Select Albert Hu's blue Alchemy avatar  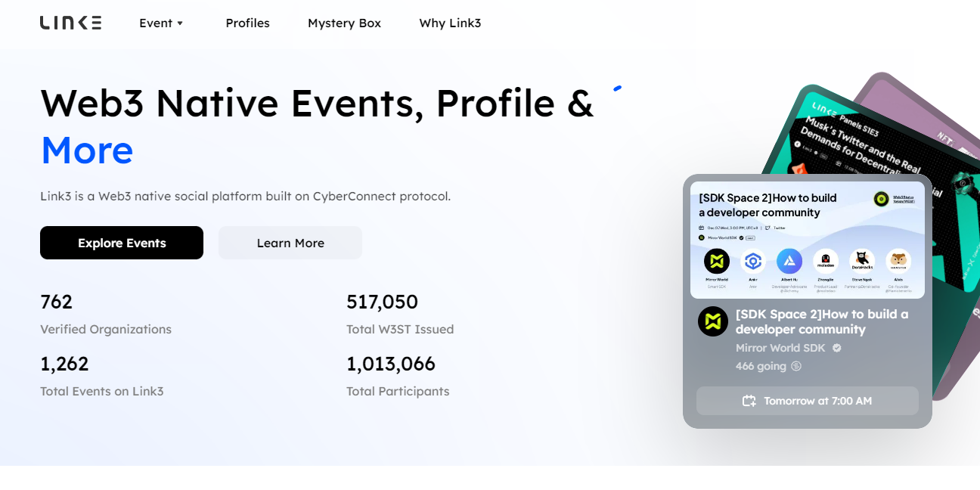(789, 262)
